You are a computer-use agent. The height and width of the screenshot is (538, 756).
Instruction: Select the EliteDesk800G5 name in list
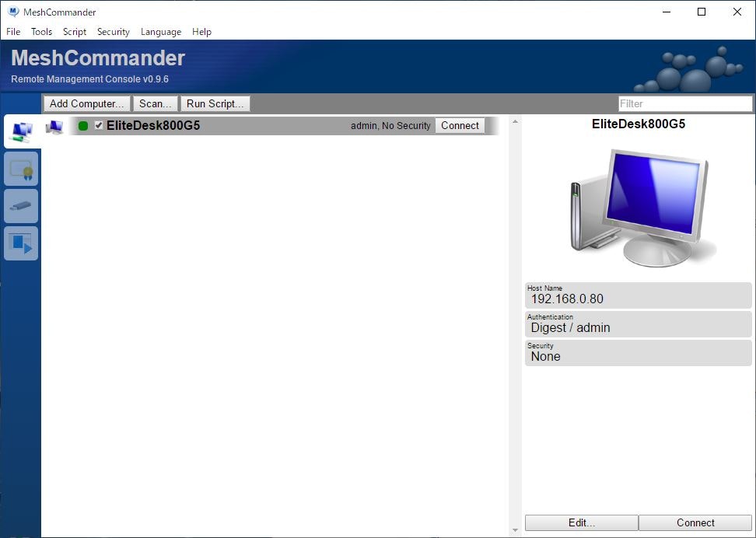153,125
